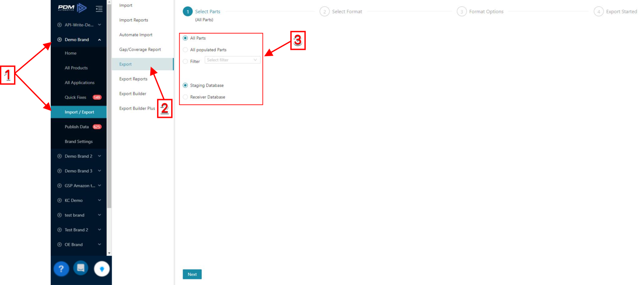Click the Test Brand 2 label
This screenshot has width=644, height=285.
coord(76,230)
